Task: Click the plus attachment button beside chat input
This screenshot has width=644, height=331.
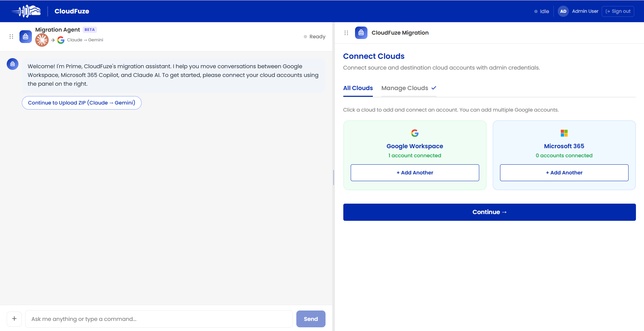Action: coord(14,319)
